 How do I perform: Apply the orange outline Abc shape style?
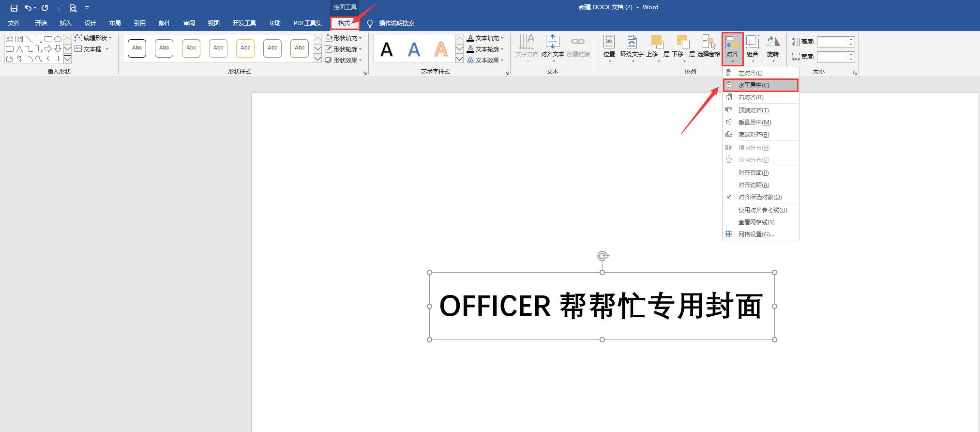(191, 48)
